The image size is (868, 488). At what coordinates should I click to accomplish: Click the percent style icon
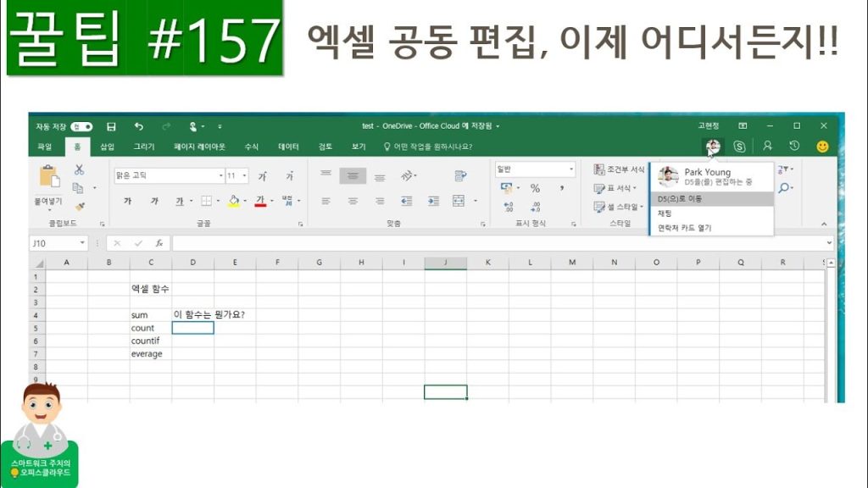coord(535,188)
